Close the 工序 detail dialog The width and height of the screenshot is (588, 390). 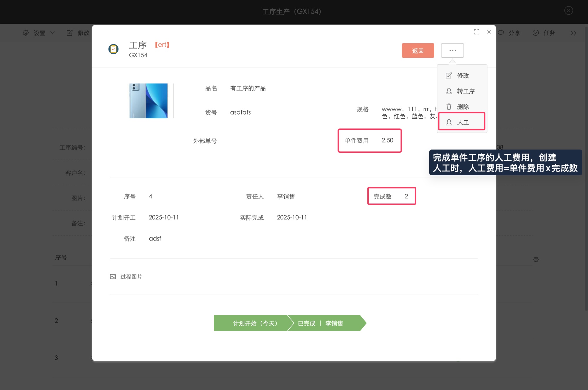(489, 32)
